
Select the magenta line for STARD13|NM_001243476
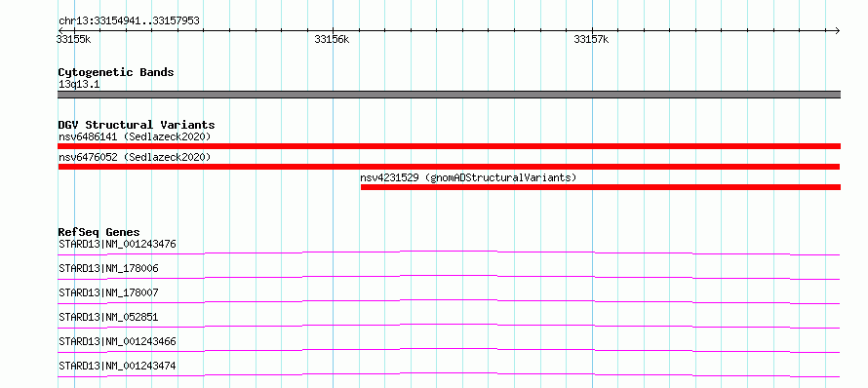(x=449, y=252)
